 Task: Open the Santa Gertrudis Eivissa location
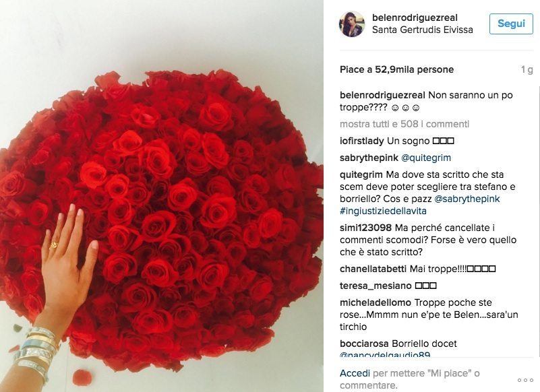422,30
